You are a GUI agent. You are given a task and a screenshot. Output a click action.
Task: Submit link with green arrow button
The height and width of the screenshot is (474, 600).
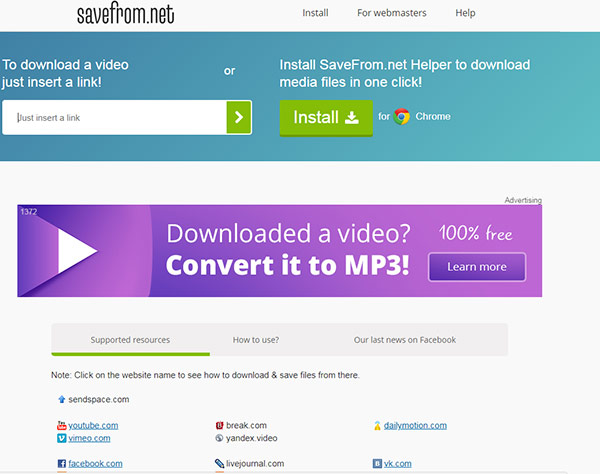pos(239,117)
